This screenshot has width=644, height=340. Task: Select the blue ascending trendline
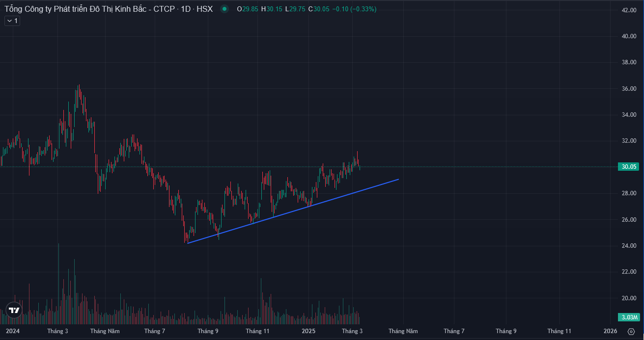click(x=293, y=211)
